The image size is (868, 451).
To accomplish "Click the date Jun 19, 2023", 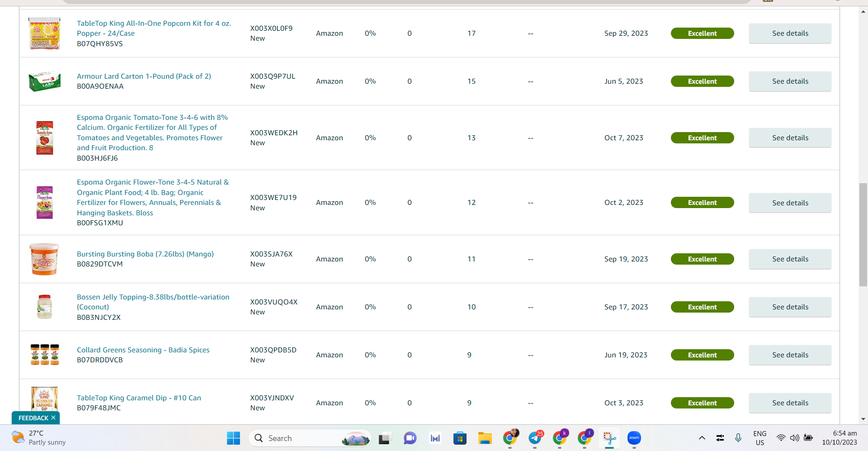I will (x=626, y=355).
